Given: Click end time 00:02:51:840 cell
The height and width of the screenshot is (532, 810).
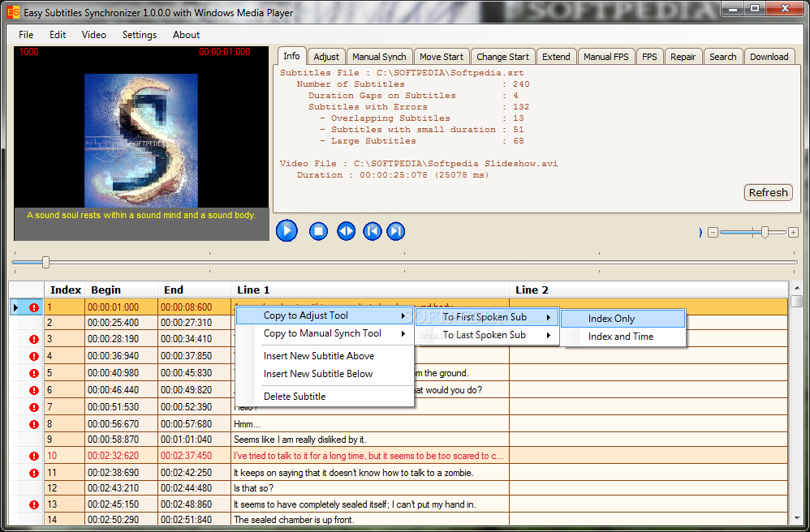Looking at the screenshot, I should [194, 520].
